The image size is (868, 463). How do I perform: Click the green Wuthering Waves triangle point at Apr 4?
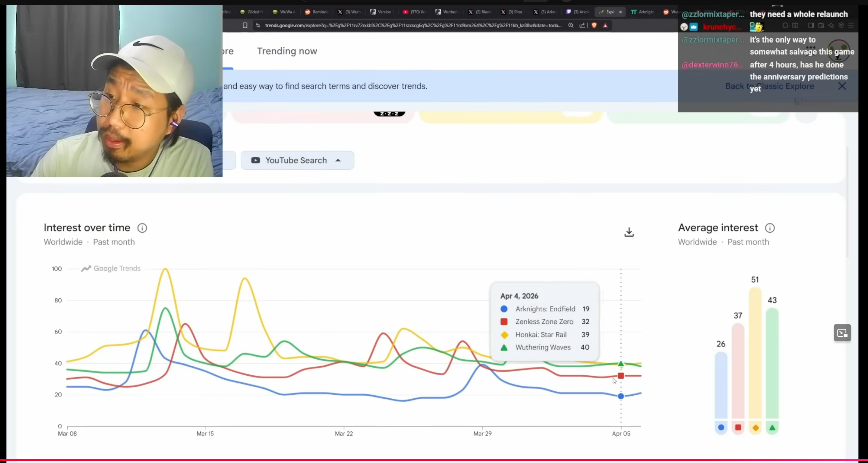[x=621, y=364]
